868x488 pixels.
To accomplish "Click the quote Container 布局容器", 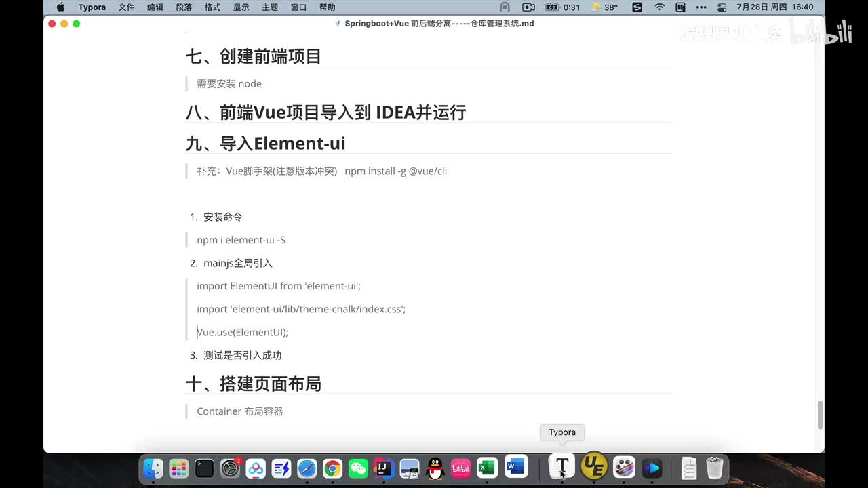I will pos(240,411).
